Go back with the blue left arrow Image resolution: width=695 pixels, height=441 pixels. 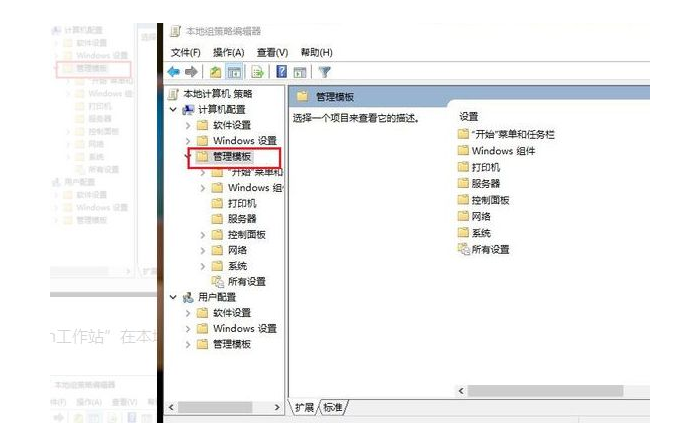(x=174, y=71)
